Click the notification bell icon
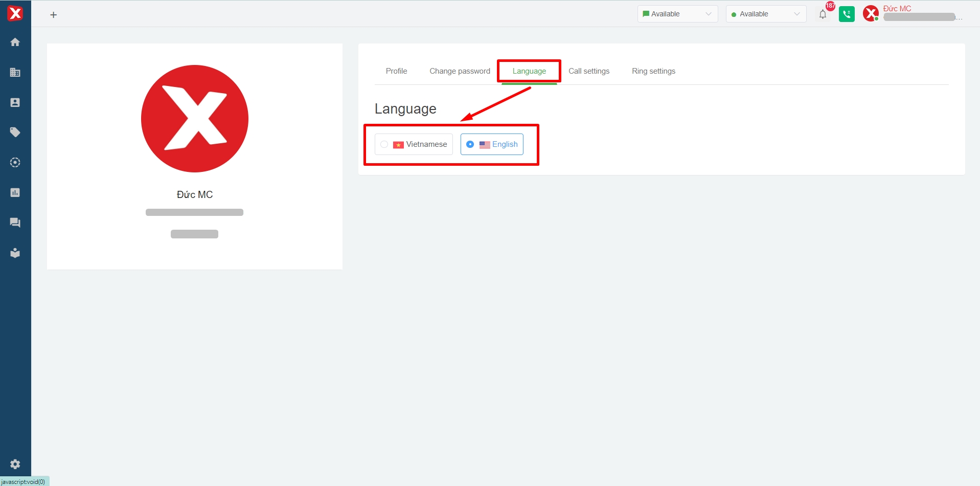This screenshot has height=486, width=980. (823, 14)
